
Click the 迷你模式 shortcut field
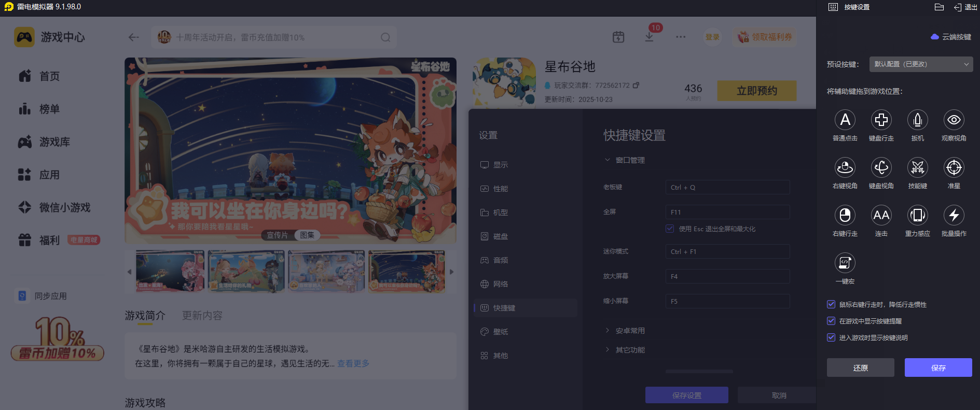[x=727, y=251]
